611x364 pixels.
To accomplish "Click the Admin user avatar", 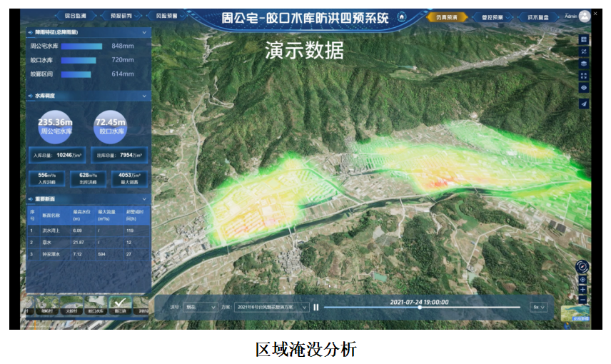I will [x=585, y=16].
